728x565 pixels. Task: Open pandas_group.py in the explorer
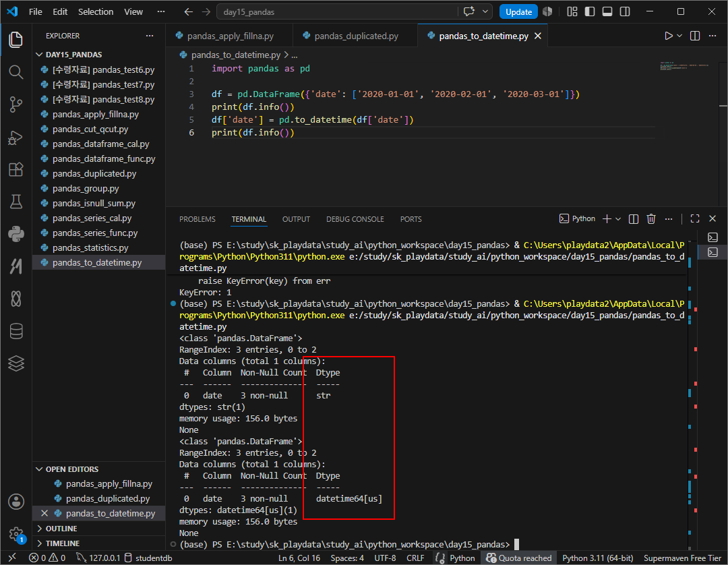click(99, 189)
